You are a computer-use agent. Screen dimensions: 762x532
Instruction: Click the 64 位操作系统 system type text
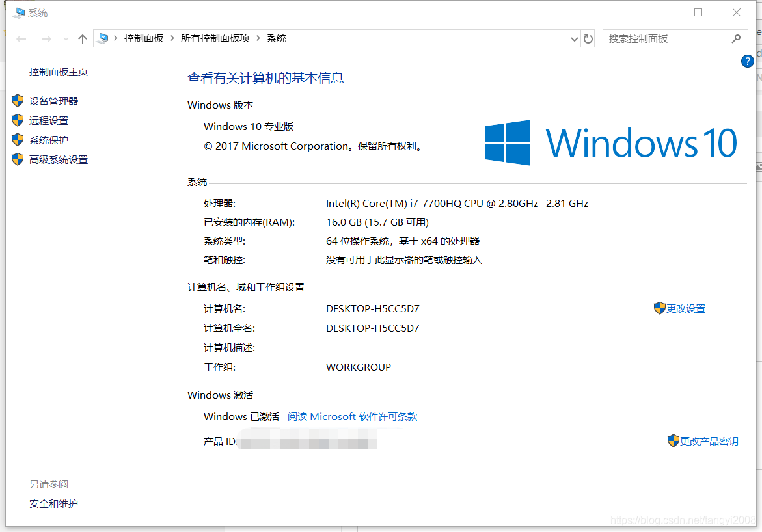(403, 241)
